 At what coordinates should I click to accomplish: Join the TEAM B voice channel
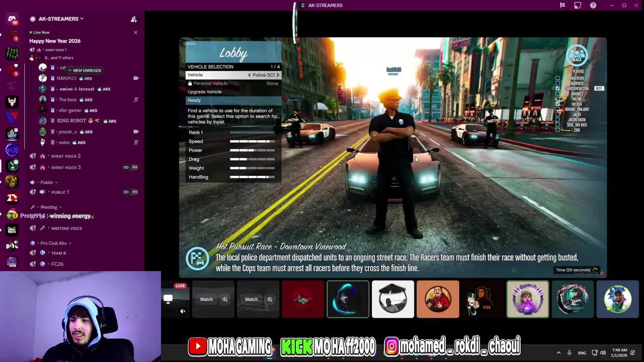pos(58,253)
